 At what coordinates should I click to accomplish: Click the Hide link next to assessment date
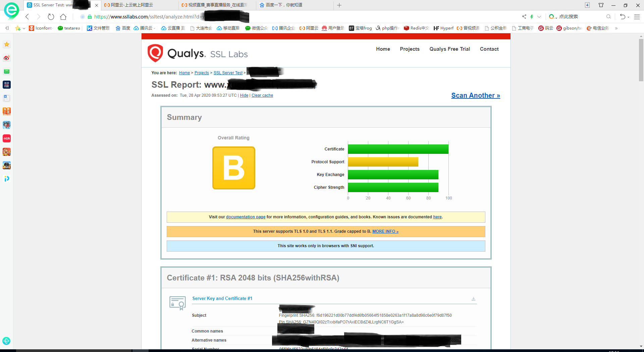244,95
